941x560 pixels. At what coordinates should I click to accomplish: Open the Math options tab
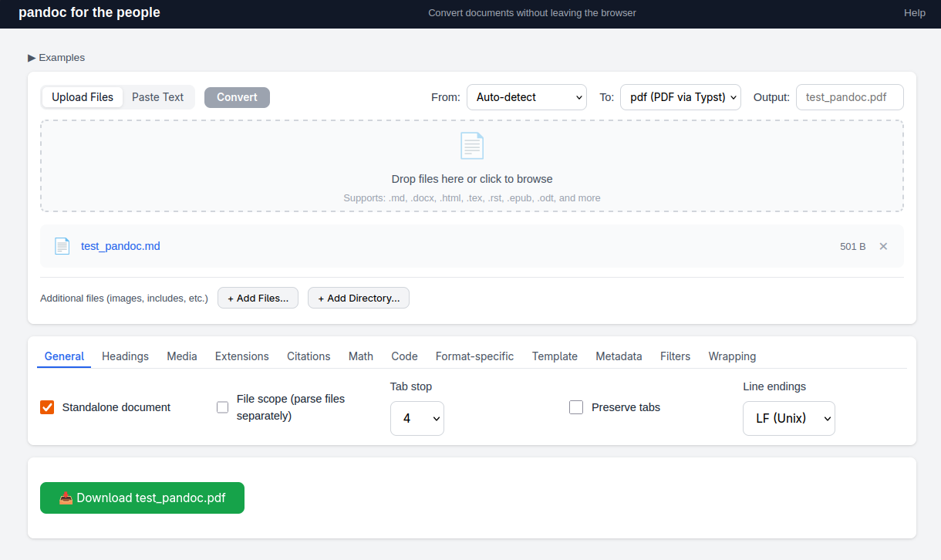pos(361,356)
